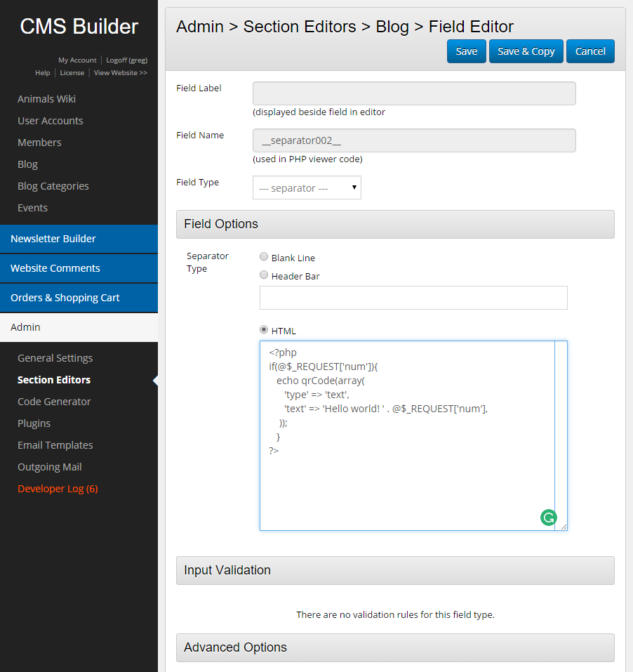Expand the Website Comments menu group

[79, 268]
